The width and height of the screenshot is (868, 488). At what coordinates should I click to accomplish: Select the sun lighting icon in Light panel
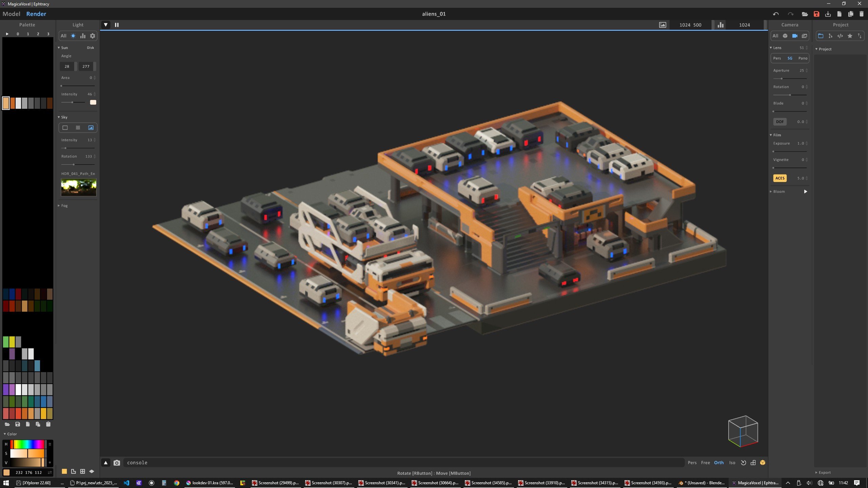click(x=73, y=36)
